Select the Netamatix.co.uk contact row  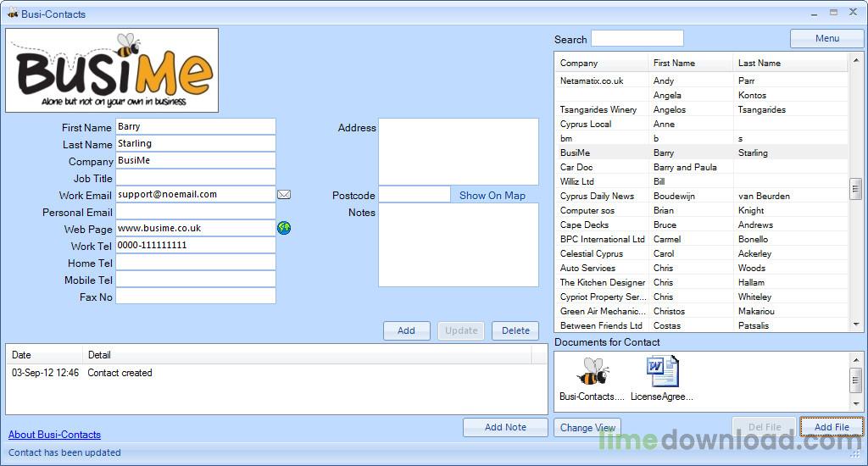pos(701,80)
